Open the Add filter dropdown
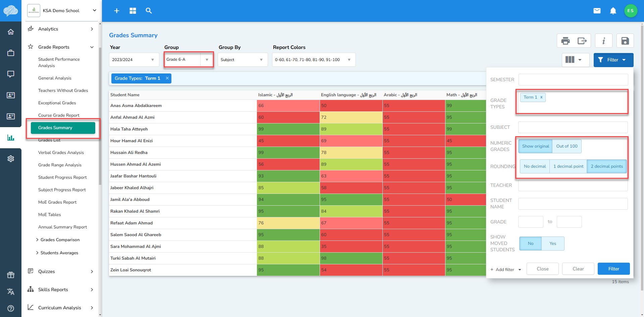The height and width of the screenshot is (317, 644). 506,269
